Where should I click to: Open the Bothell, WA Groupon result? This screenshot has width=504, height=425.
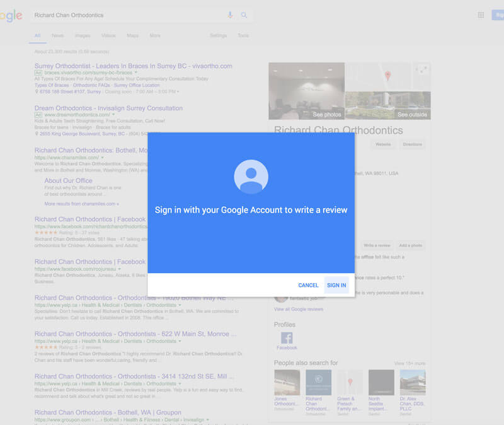(108, 412)
